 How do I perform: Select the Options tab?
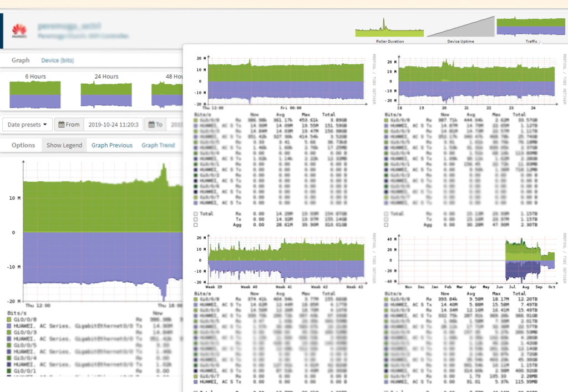tap(23, 145)
